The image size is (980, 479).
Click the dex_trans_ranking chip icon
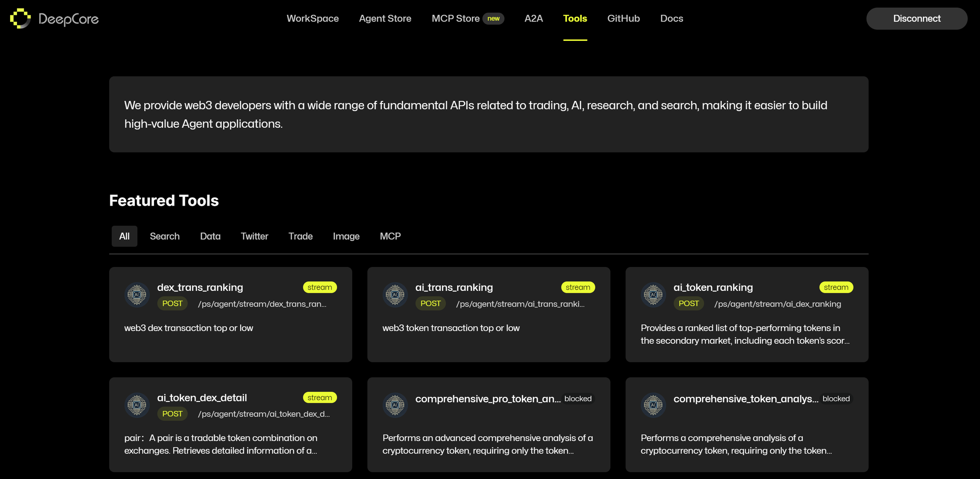pyautogui.click(x=137, y=295)
